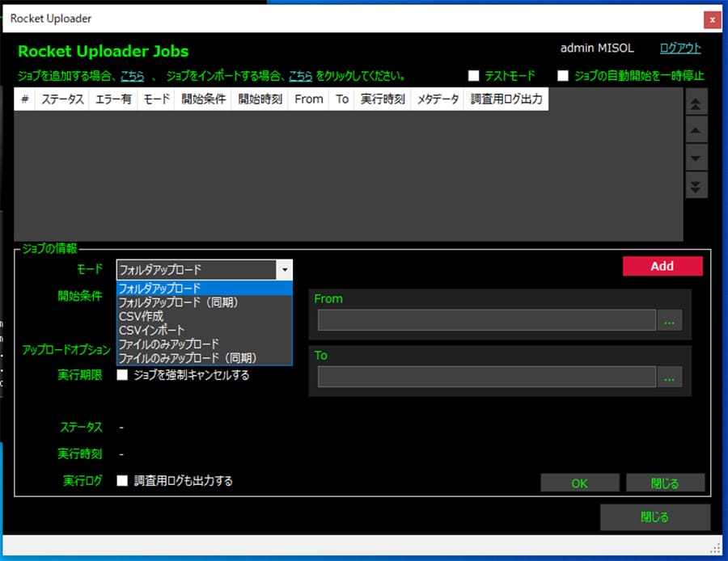728x561 pixels.
Task: Click the move-to-top double arrow button
Action: click(696, 103)
